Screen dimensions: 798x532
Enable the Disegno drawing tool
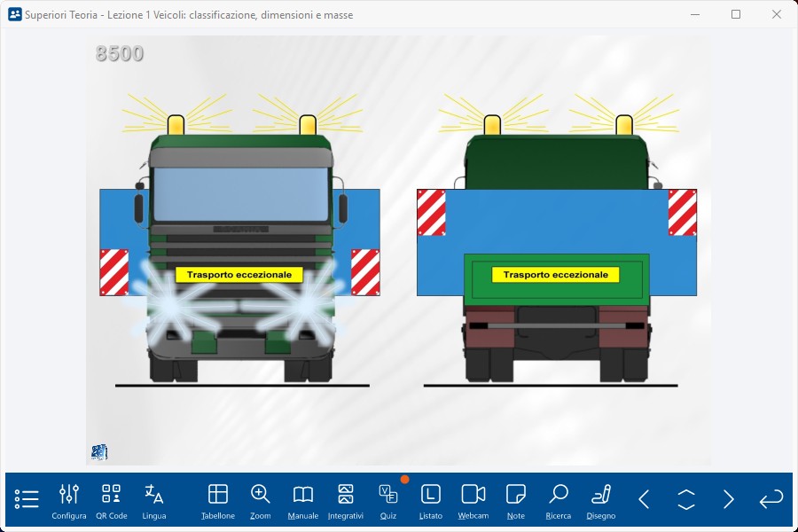(601, 501)
